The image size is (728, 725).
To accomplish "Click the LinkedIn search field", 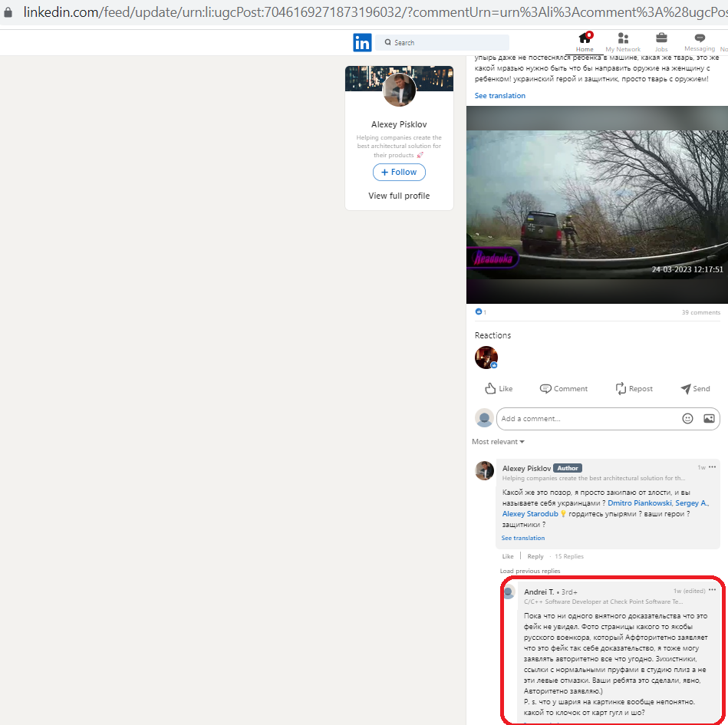I will [443, 42].
